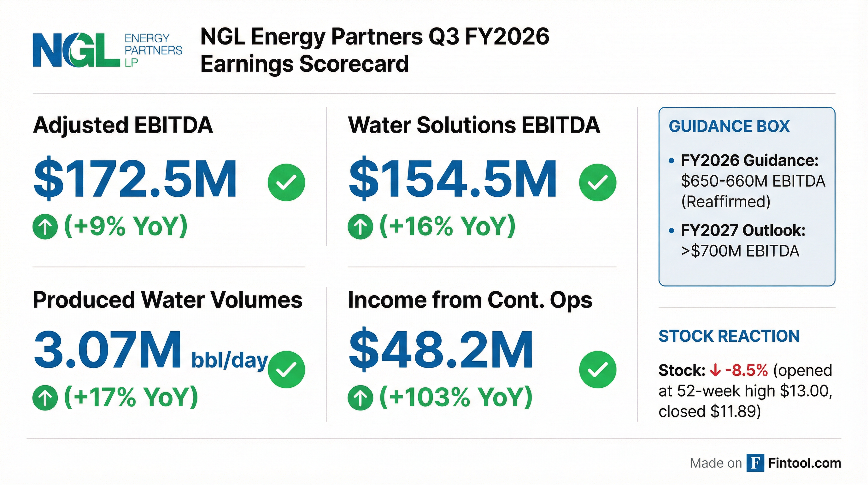Click the Earnings Scorecard title
Image resolution: width=868 pixels, height=485 pixels.
tap(375, 50)
